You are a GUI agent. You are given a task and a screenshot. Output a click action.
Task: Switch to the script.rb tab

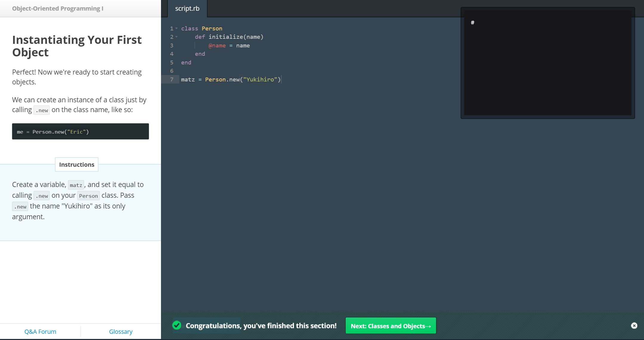(187, 9)
